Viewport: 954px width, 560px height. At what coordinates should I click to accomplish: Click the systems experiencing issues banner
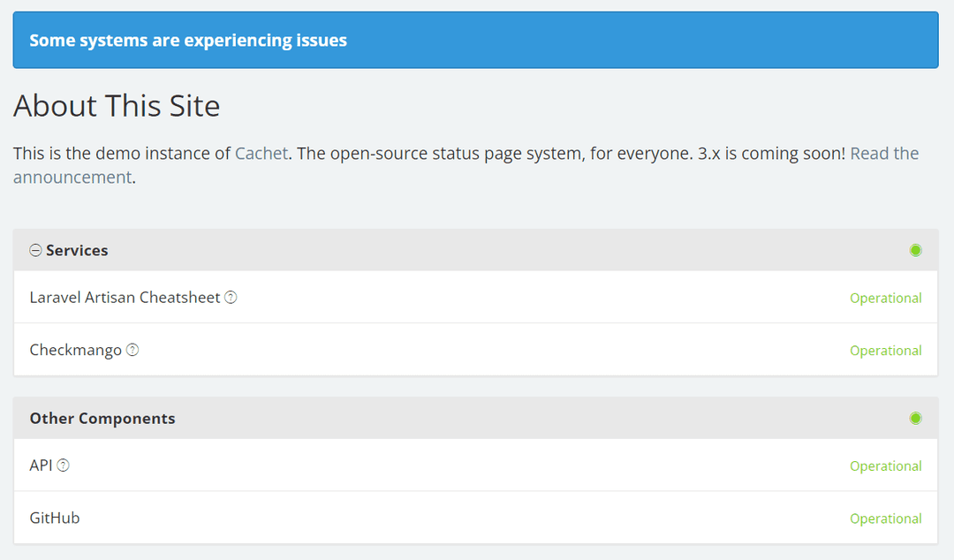475,40
